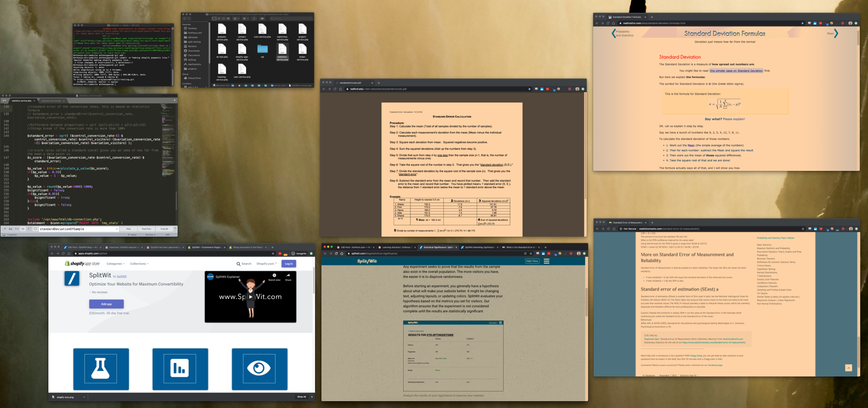Image resolution: width=868 pixels, height=408 pixels.
Task: Click the FREE TRIAL button on SplitWit
Action: pyautogui.click(x=532, y=261)
